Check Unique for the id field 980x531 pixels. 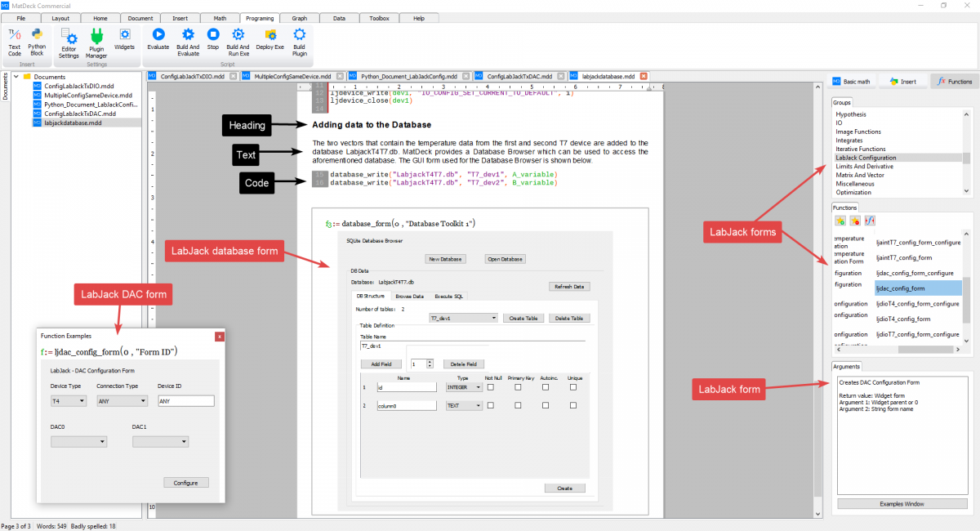tap(573, 387)
